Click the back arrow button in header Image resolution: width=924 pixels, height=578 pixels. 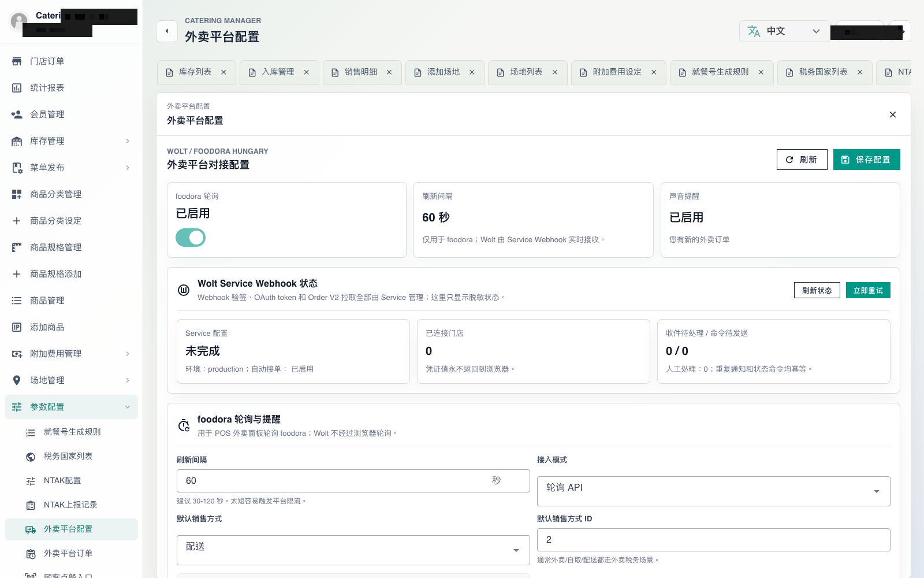pyautogui.click(x=167, y=31)
